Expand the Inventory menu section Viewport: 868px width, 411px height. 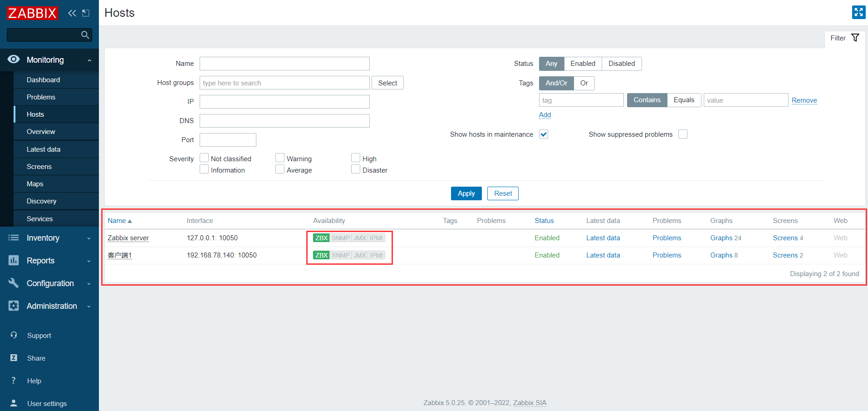(x=49, y=238)
